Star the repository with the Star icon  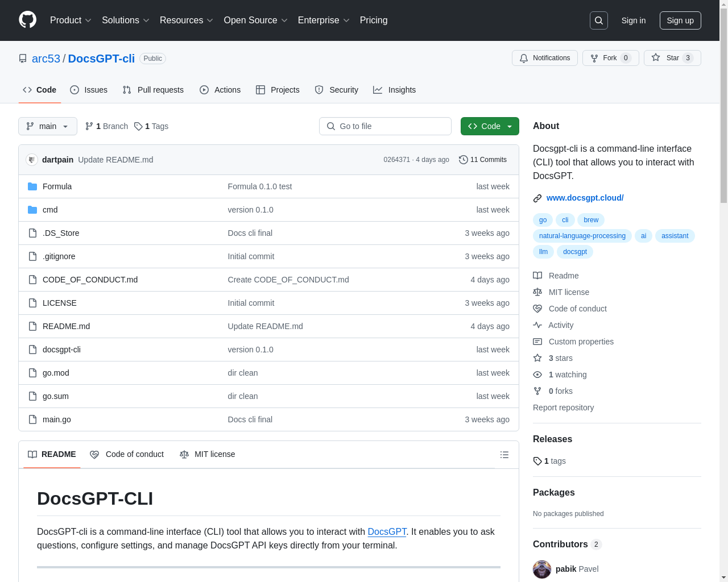(656, 57)
